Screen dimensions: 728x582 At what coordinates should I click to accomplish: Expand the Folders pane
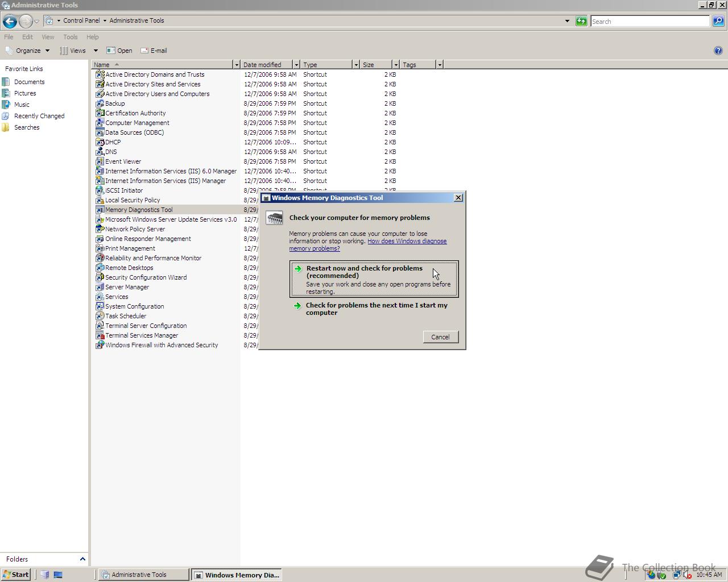82,559
